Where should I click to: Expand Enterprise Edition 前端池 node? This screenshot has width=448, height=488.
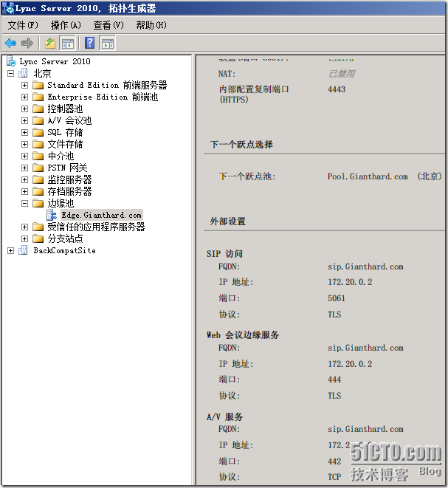[24, 97]
